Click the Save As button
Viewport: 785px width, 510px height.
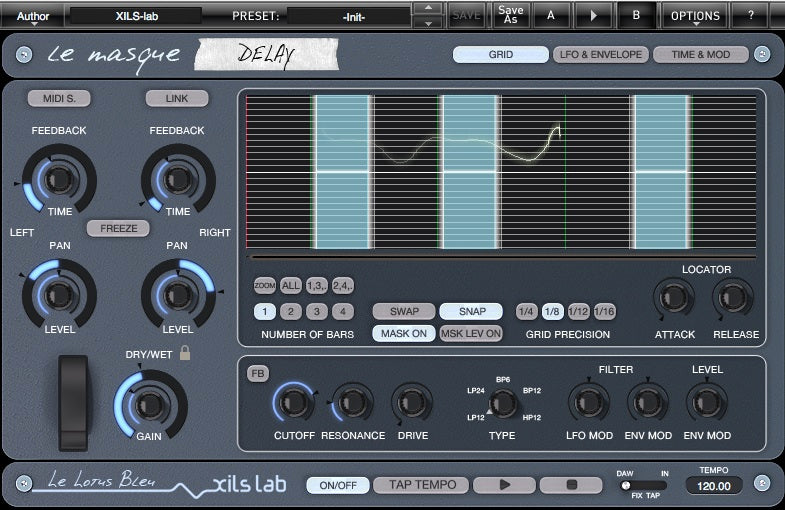(509, 15)
